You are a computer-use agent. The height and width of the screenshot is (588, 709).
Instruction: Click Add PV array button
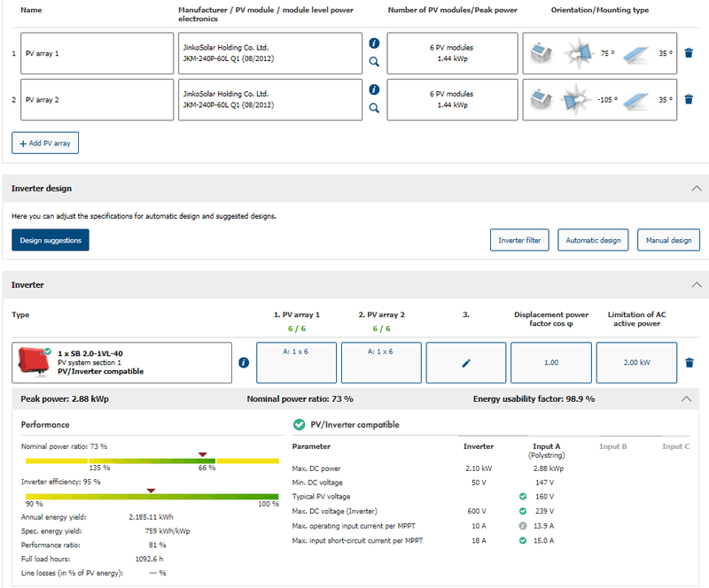[x=46, y=143]
